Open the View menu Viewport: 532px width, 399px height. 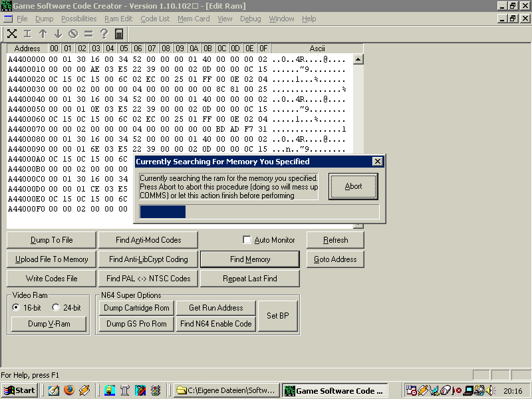coord(225,19)
